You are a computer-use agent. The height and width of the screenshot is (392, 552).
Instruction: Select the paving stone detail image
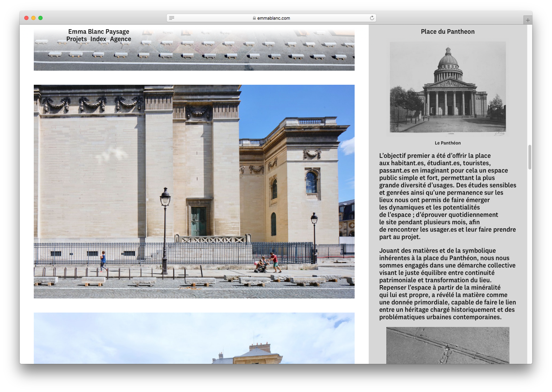448,345
